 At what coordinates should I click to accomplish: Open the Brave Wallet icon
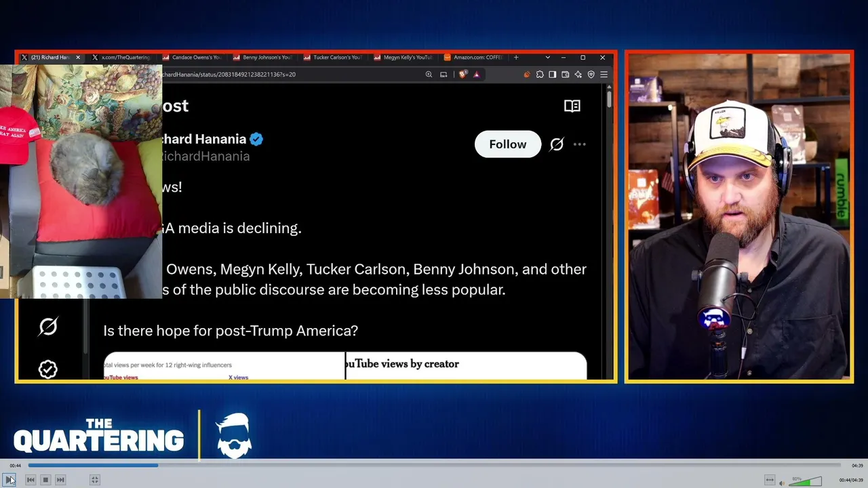[x=566, y=75]
